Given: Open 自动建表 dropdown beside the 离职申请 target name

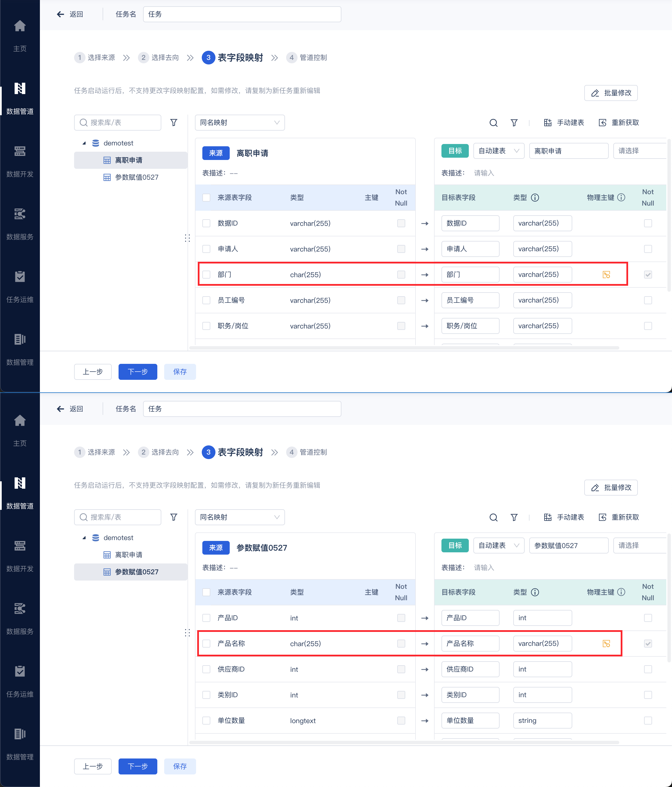Looking at the screenshot, I should point(498,151).
